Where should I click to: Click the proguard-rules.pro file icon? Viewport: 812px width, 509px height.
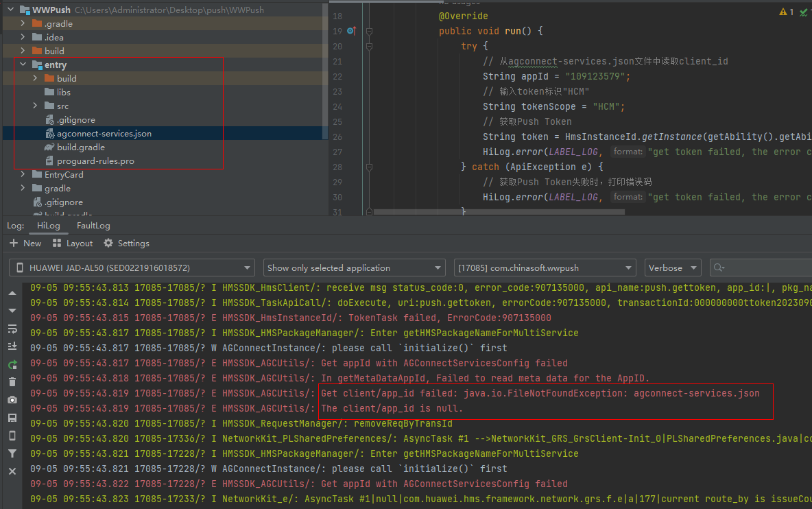click(49, 161)
